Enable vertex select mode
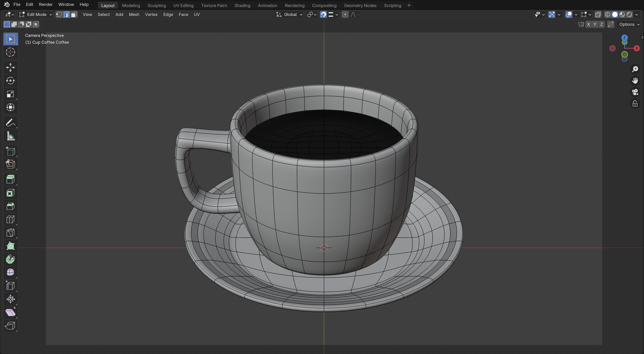 (x=59, y=14)
